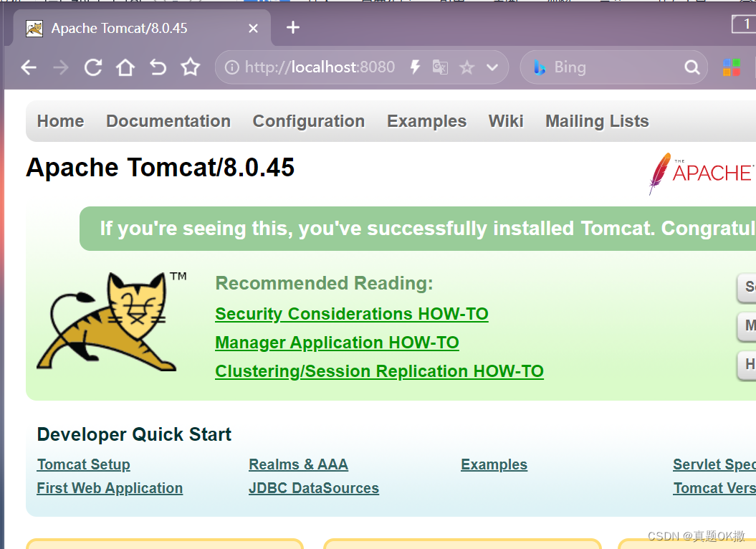
Task: Click the lightning speed mode icon
Action: tap(415, 67)
